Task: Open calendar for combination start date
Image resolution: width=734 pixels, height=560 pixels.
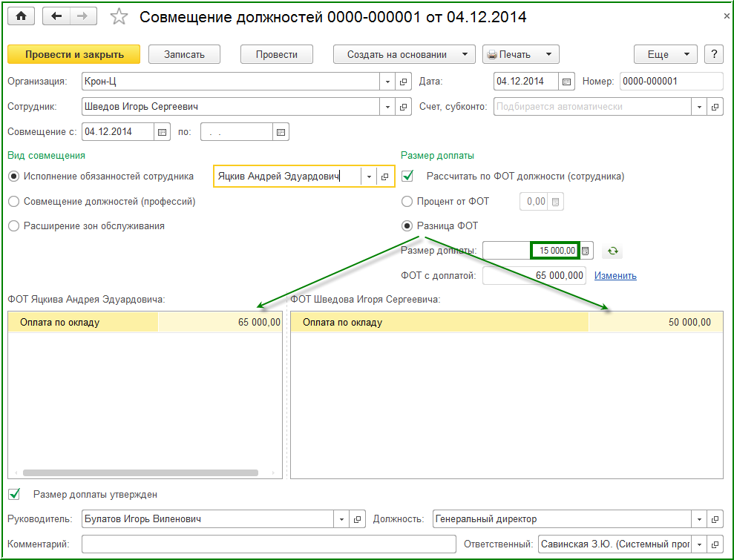Action: [x=162, y=132]
